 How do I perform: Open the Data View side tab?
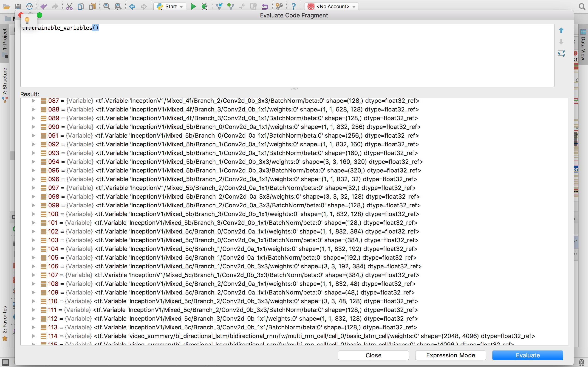pyautogui.click(x=583, y=47)
